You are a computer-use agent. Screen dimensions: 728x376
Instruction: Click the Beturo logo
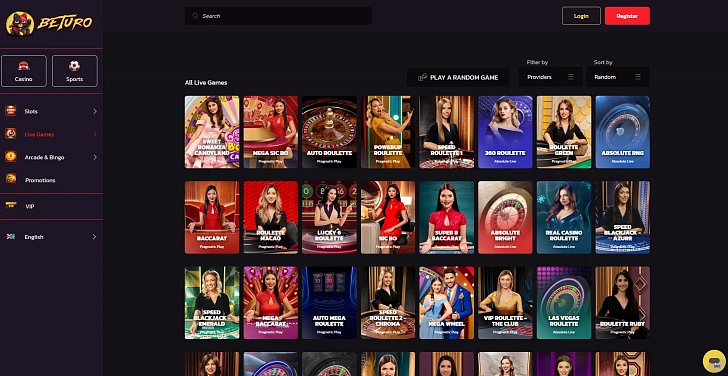(x=49, y=23)
